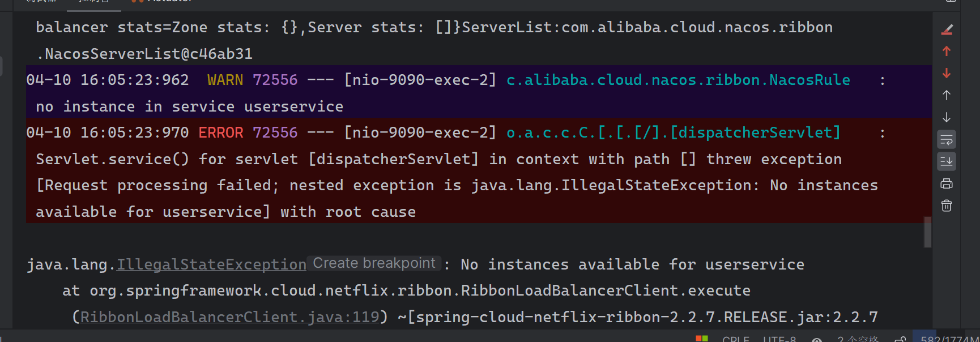Open the RibbonLoadBalancerClient.java:119 source link

coord(229,317)
